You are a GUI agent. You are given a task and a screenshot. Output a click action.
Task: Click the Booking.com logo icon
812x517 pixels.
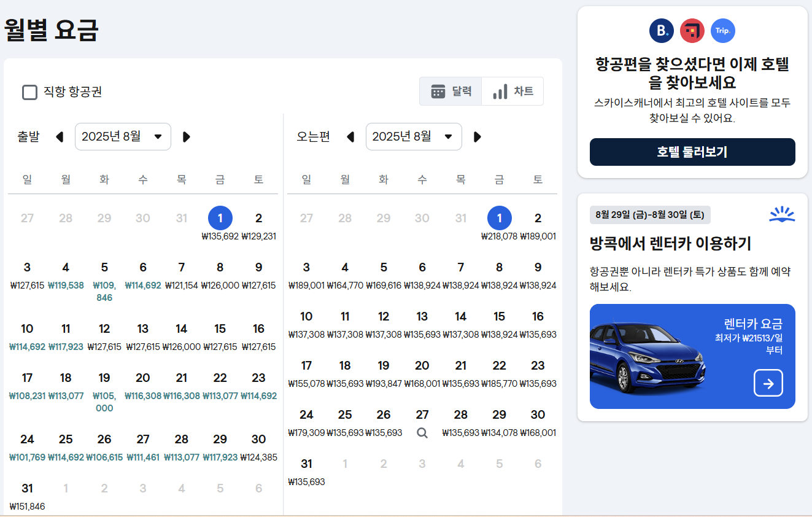pos(662,31)
